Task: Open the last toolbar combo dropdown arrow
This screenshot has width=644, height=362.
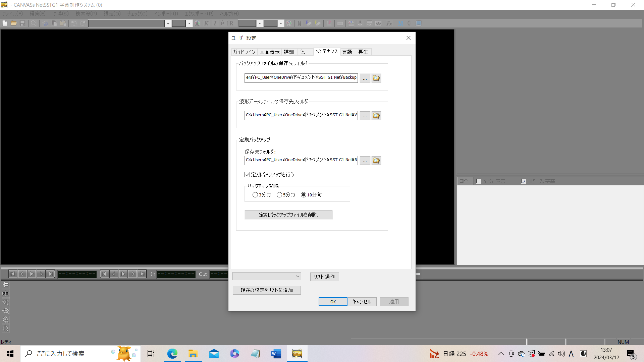Action: 281,23
